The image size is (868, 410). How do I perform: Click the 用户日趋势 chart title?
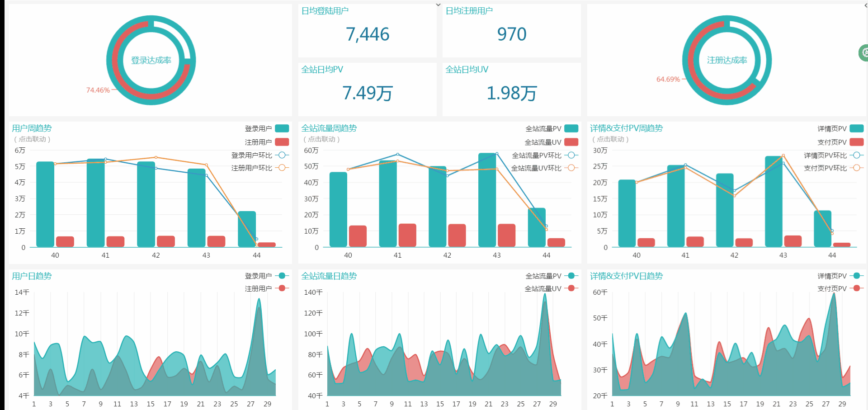(x=32, y=276)
